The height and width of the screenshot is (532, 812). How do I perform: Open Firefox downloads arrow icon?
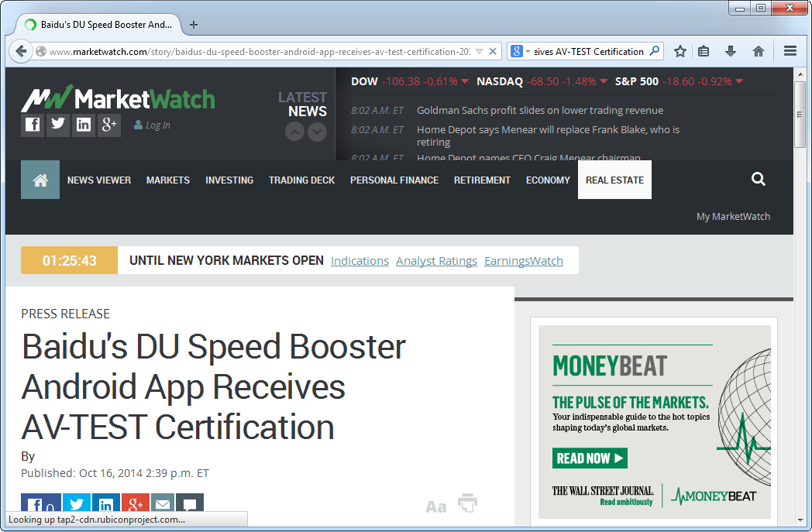pos(730,51)
